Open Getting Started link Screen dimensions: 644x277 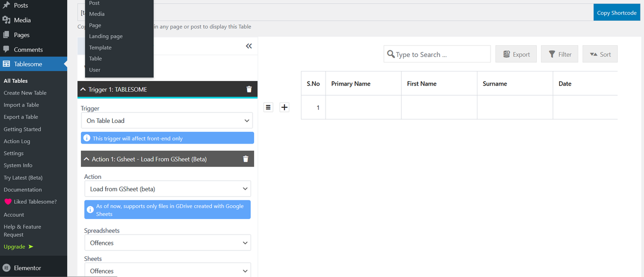22,129
